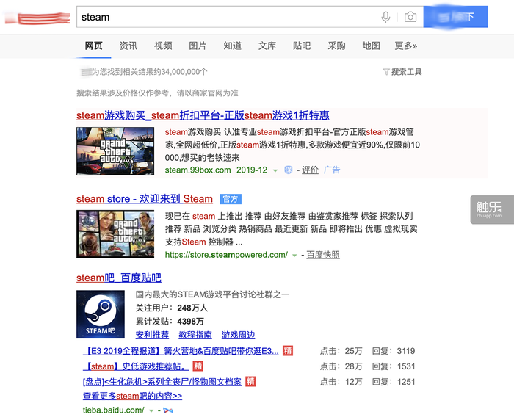Switch to the 视频 tab
514x420 pixels.
(x=163, y=46)
